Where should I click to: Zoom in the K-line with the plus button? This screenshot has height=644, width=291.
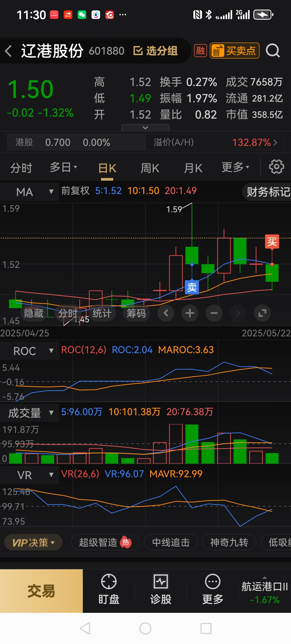tap(190, 313)
